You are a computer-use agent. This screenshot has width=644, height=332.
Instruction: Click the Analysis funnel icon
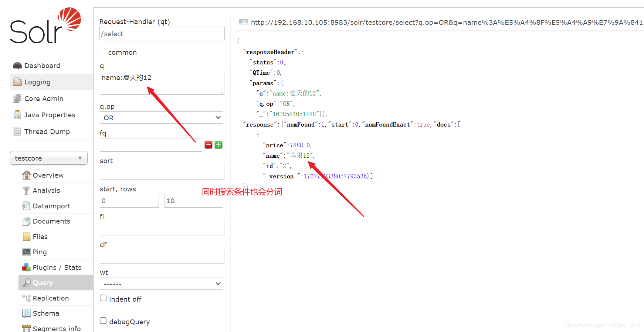(x=26, y=191)
